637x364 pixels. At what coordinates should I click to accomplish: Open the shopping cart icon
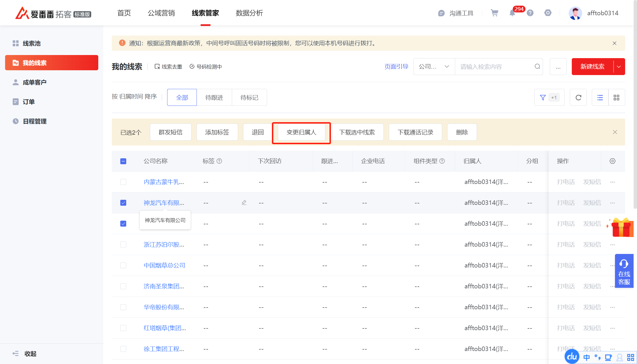[494, 13]
